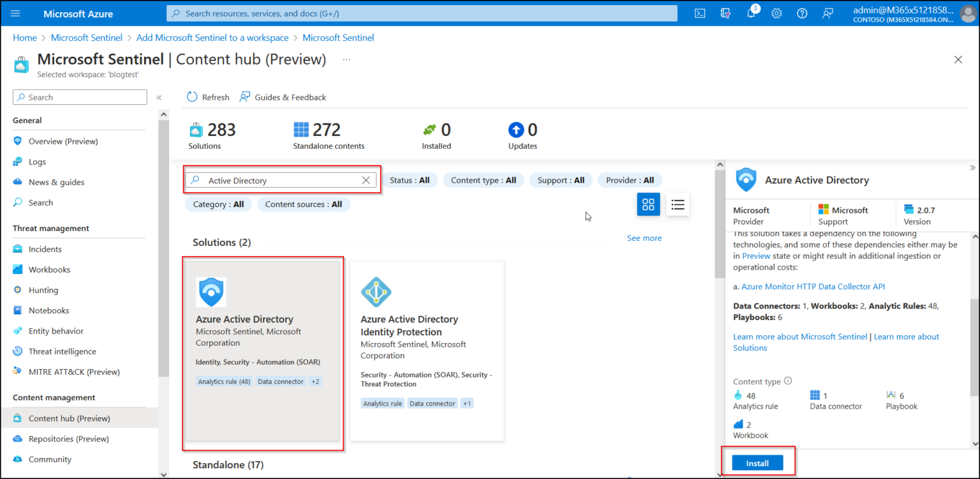The image size is (980, 479).
Task: Open the notifications bell
Action: 751,13
